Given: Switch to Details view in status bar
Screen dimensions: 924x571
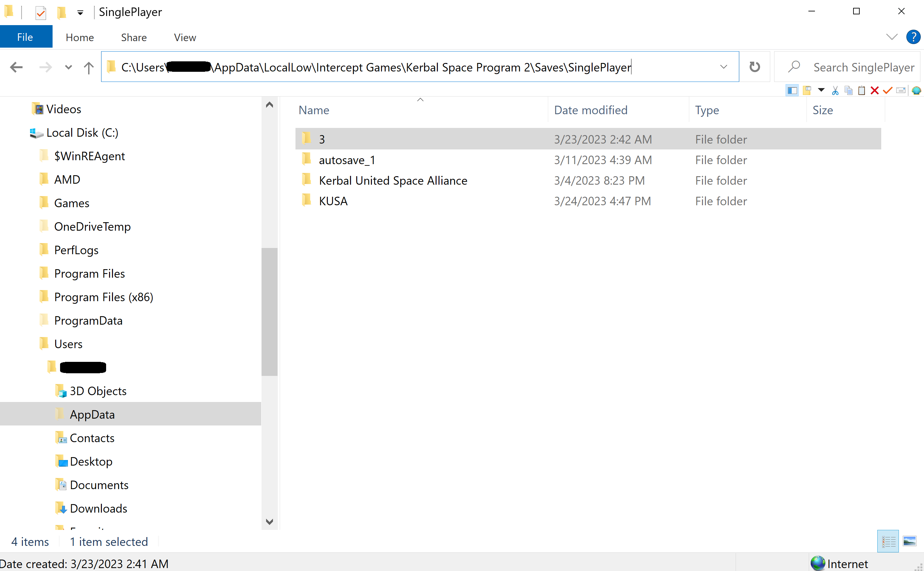Looking at the screenshot, I should pyautogui.click(x=888, y=542).
